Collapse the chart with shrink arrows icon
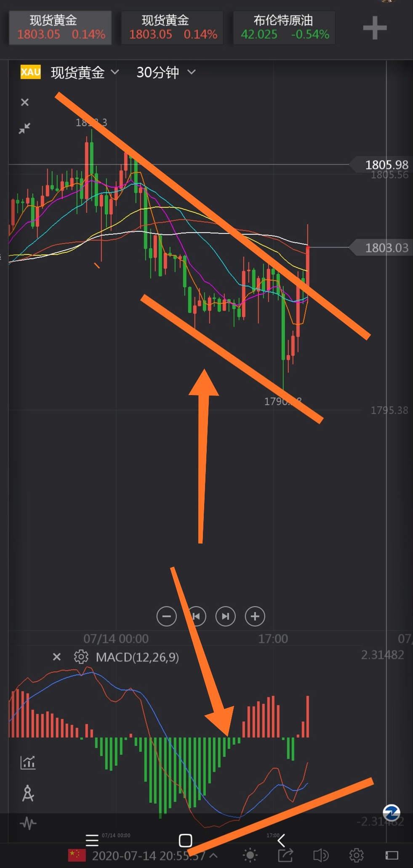 [24, 128]
